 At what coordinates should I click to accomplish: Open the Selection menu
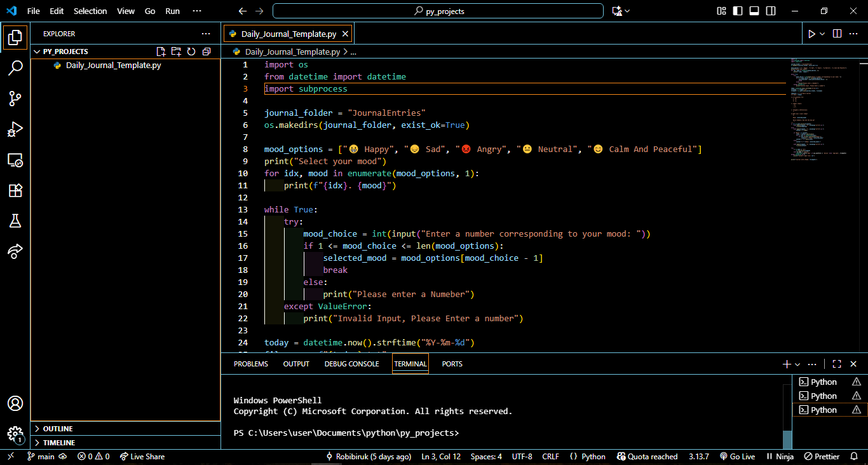pos(90,11)
